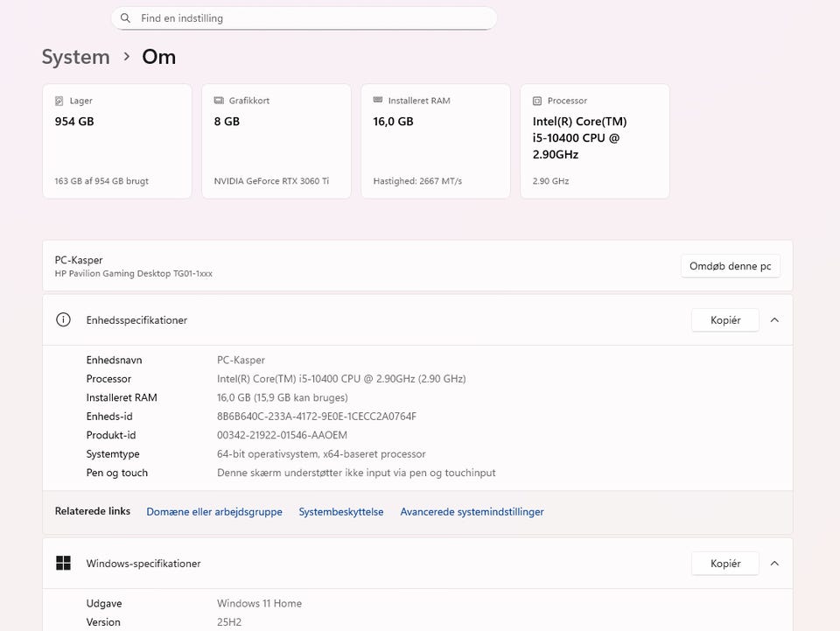The width and height of the screenshot is (840, 631).
Task: Collapse the Enhedsspecifikationer section chevron
Action: pos(774,320)
